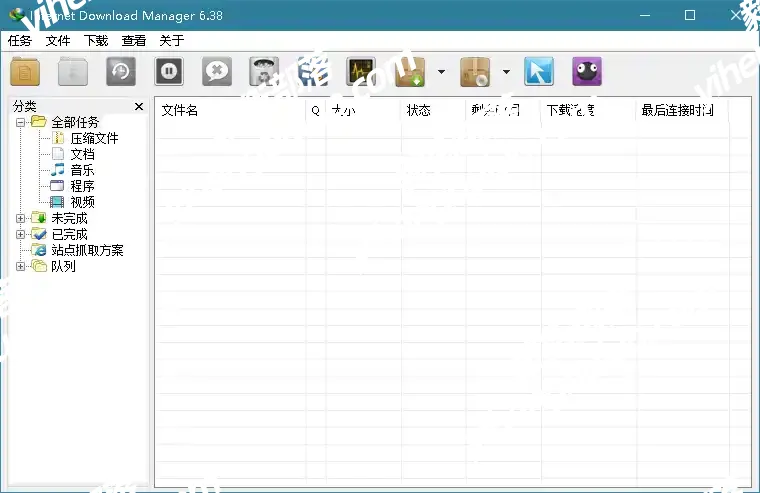Click the greyed-out folder resume toolbar icon
This screenshot has width=760, height=493.
73,72
